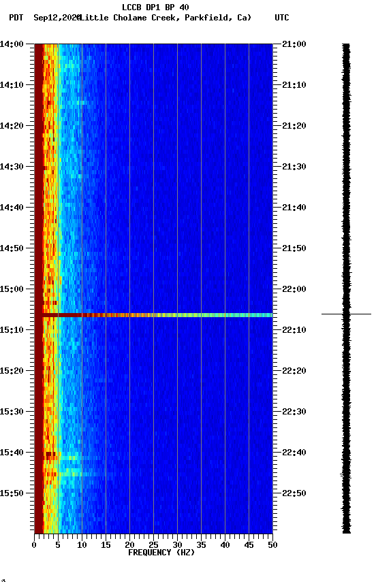
Task: Click the '21:00' UTC time label
Action: 294,44
